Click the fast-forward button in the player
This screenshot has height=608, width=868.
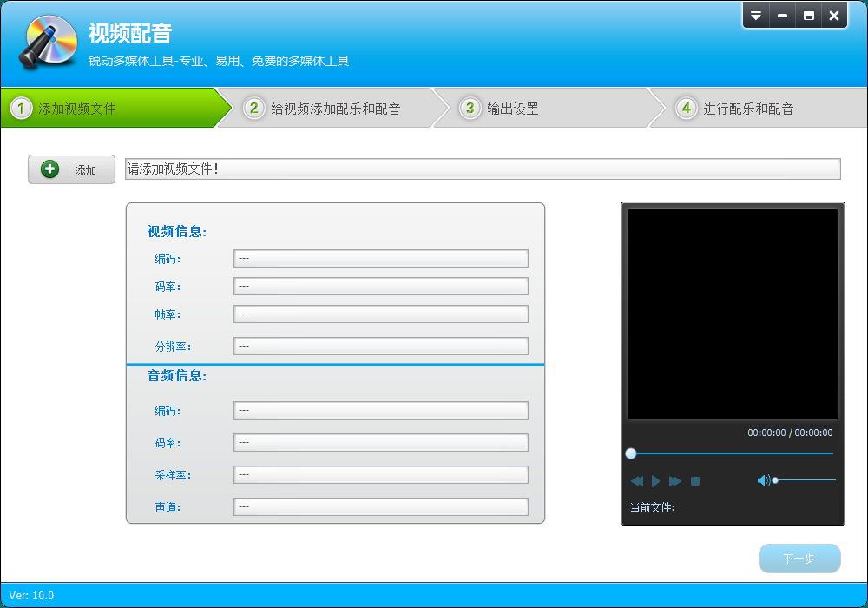point(675,481)
